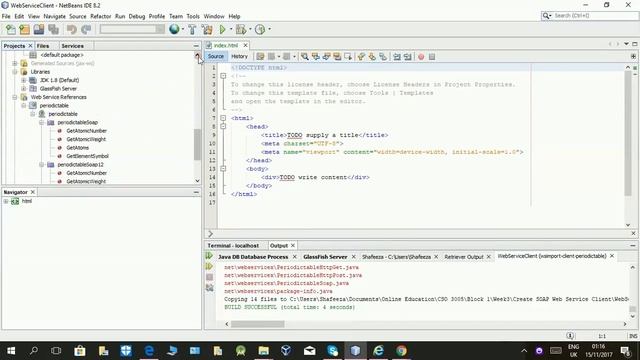This screenshot has width=640, height=360.
Task: Click the green Re-run icon in Output panel
Action: click(x=209, y=256)
